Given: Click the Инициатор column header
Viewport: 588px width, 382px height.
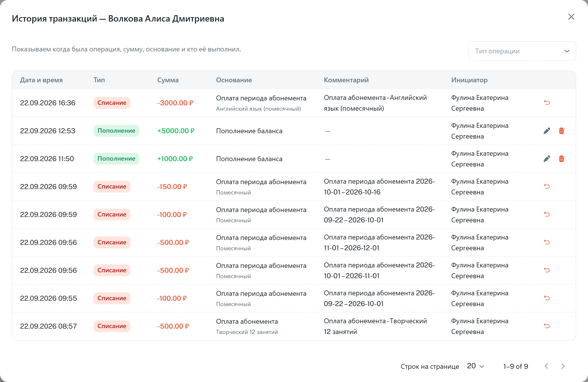Looking at the screenshot, I should (x=469, y=80).
